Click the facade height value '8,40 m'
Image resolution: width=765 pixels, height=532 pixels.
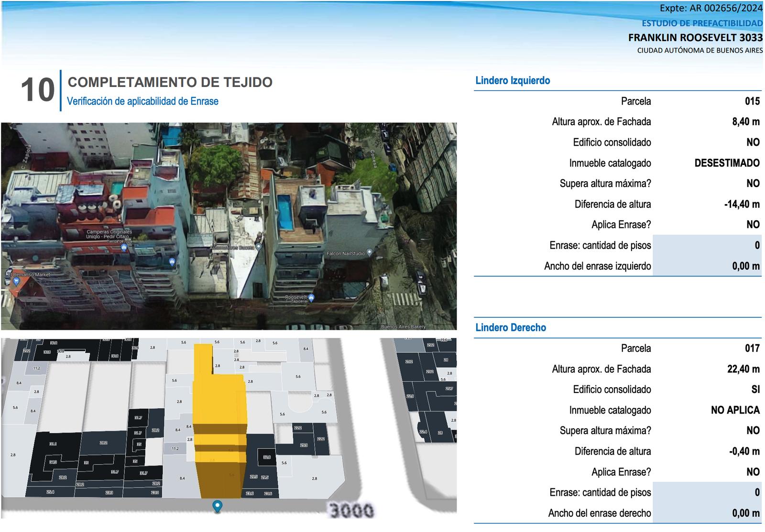[x=746, y=121]
